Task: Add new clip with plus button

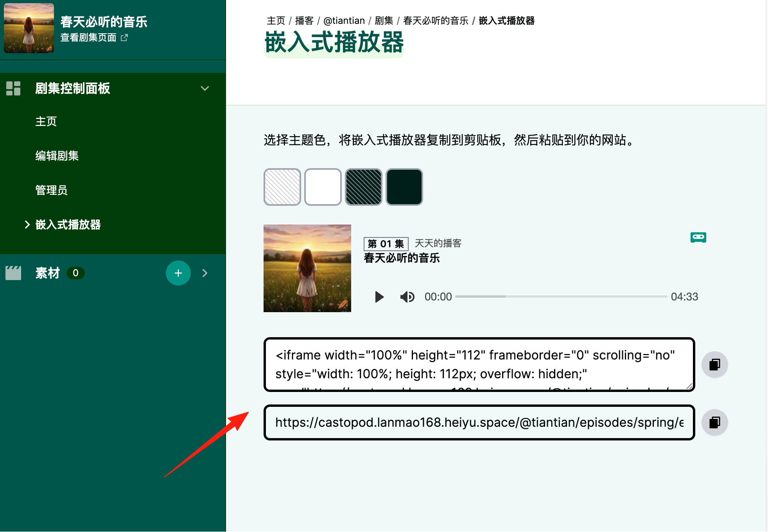Action: point(178,273)
